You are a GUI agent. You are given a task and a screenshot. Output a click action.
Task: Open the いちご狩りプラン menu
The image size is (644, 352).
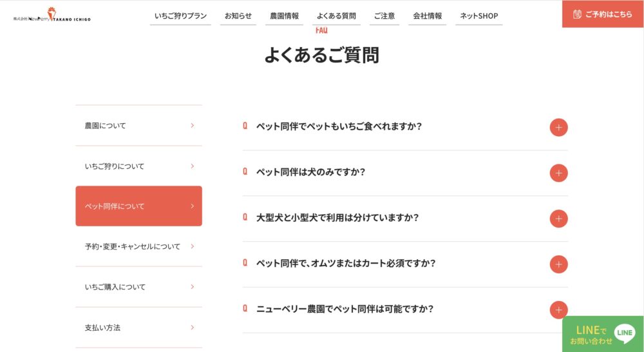(x=180, y=16)
